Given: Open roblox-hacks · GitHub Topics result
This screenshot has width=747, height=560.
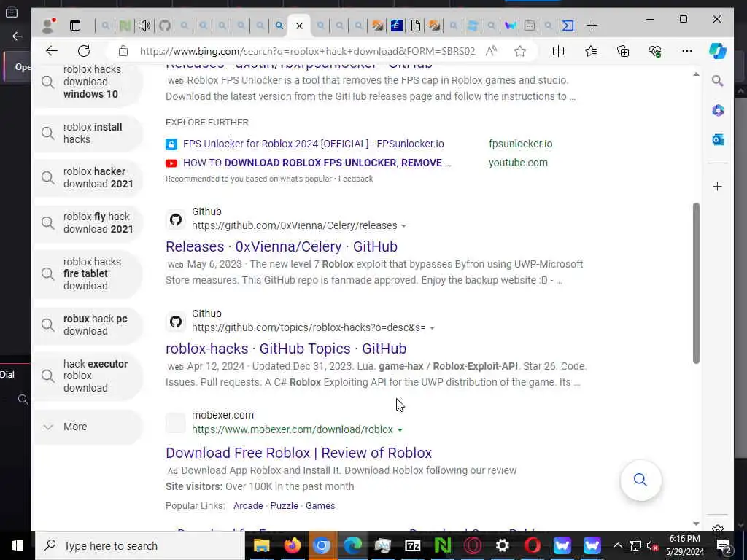Looking at the screenshot, I should click(286, 349).
